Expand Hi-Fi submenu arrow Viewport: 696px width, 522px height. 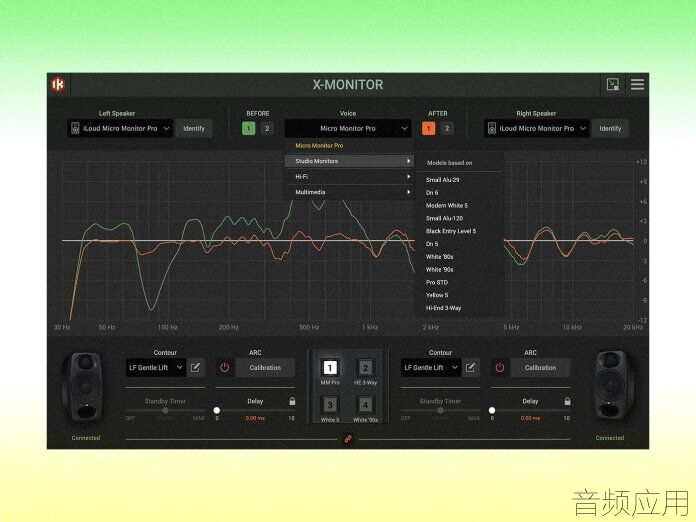tap(408, 177)
